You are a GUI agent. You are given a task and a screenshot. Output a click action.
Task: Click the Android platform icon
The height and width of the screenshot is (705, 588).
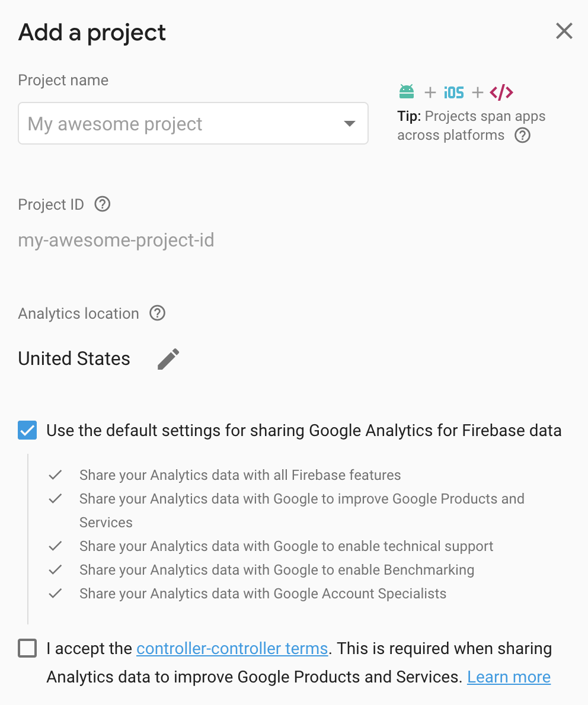(407, 92)
